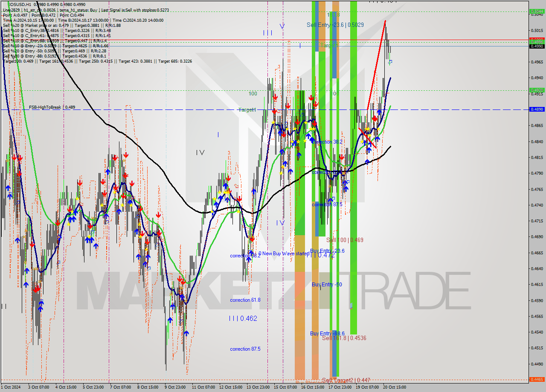The width and height of the screenshot is (546, 392).
Task: Click the '3 Oct 07:00' date label
Action: [x=38, y=387]
